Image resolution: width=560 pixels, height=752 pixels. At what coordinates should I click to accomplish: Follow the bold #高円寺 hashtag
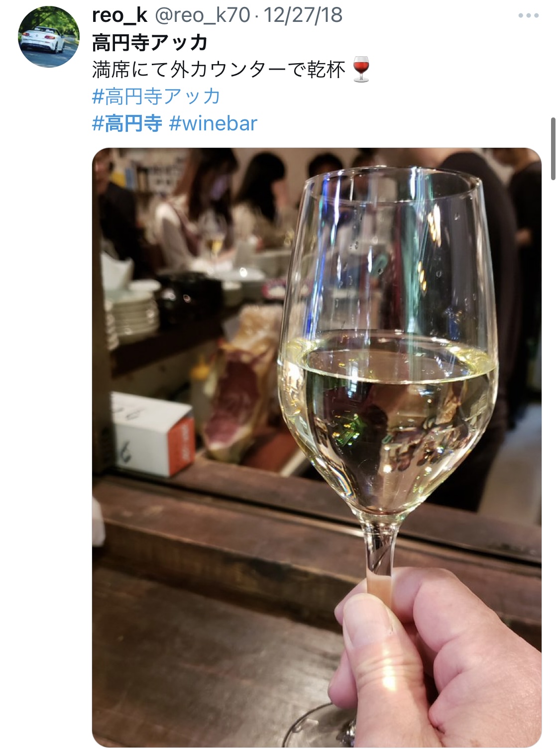(127, 123)
